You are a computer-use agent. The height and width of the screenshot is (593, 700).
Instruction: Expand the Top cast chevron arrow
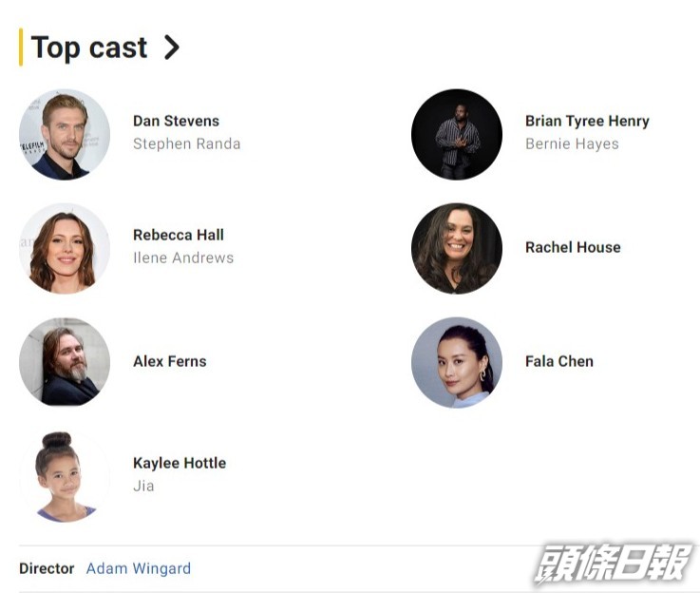point(172,48)
